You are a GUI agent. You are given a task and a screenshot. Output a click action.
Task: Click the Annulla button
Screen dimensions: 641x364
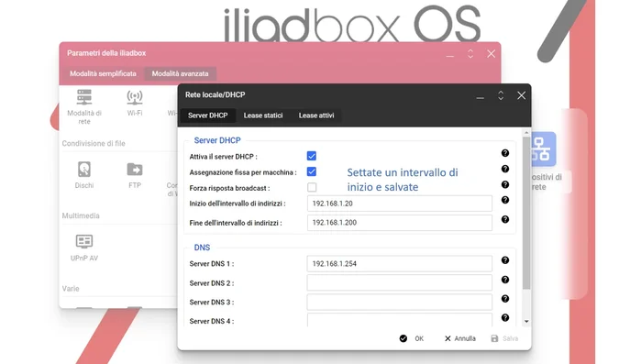pos(460,338)
